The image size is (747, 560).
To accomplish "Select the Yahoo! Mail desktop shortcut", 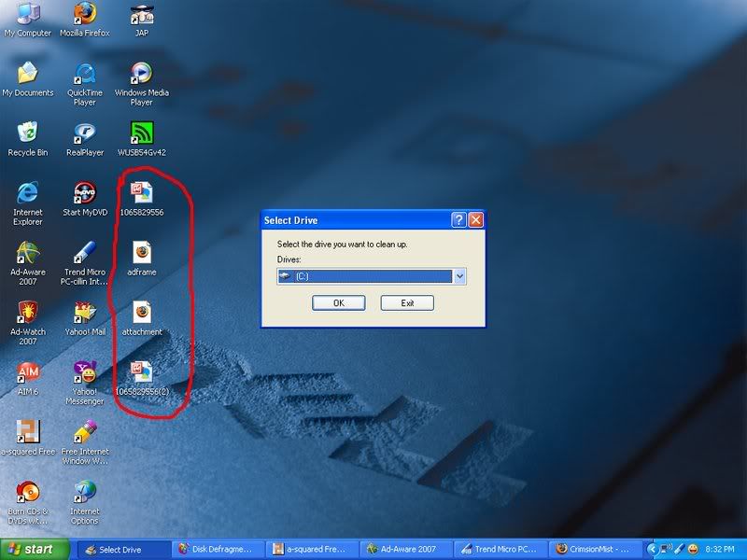I will [85, 318].
